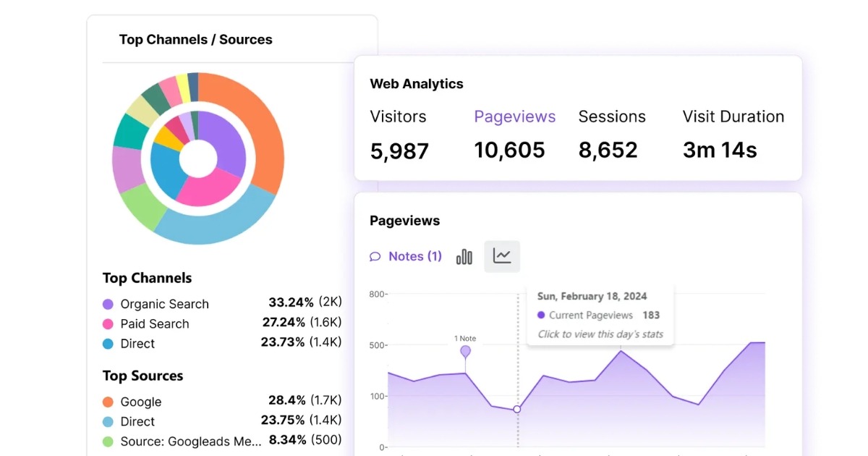
Task: Click 'Sun, February 18, 2024' tooltip date
Action: tap(592, 296)
